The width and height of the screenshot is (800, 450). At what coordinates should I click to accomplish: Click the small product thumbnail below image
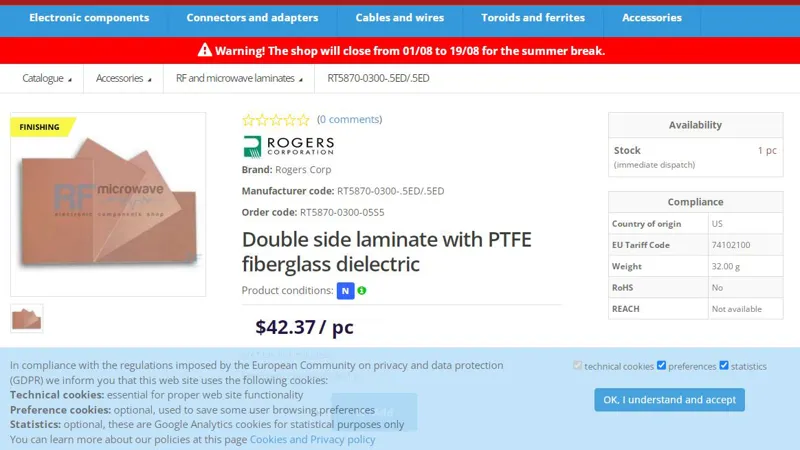click(27, 318)
